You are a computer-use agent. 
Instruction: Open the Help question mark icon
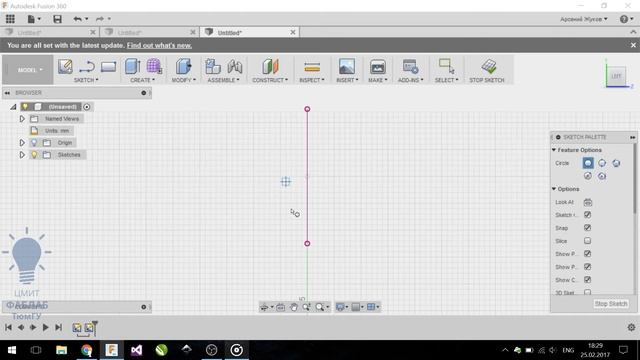click(624, 19)
